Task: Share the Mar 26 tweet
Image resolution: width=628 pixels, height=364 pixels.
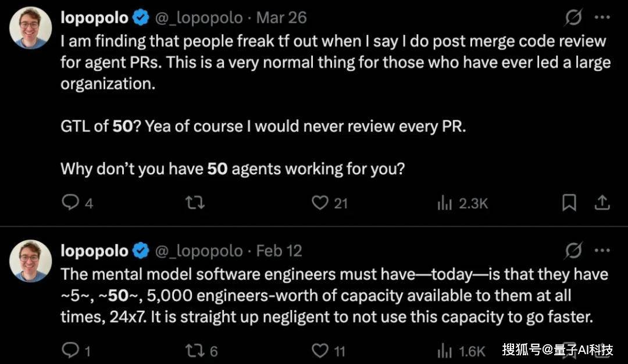Action: point(602,202)
